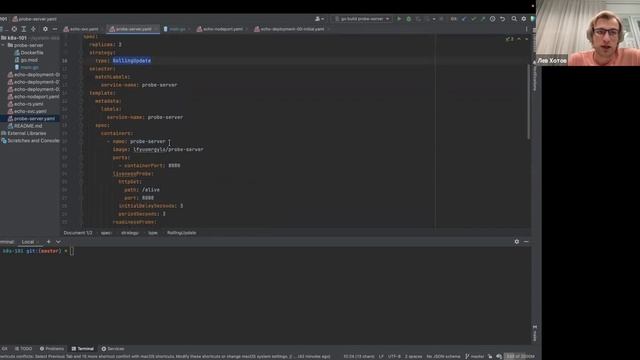
Task: Start the green Debug bug icon
Action: coord(409,19)
